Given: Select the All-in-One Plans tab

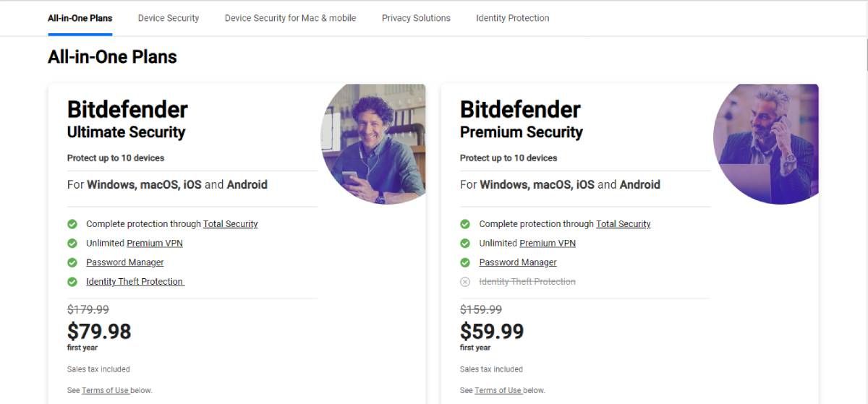Looking at the screenshot, I should click(80, 18).
